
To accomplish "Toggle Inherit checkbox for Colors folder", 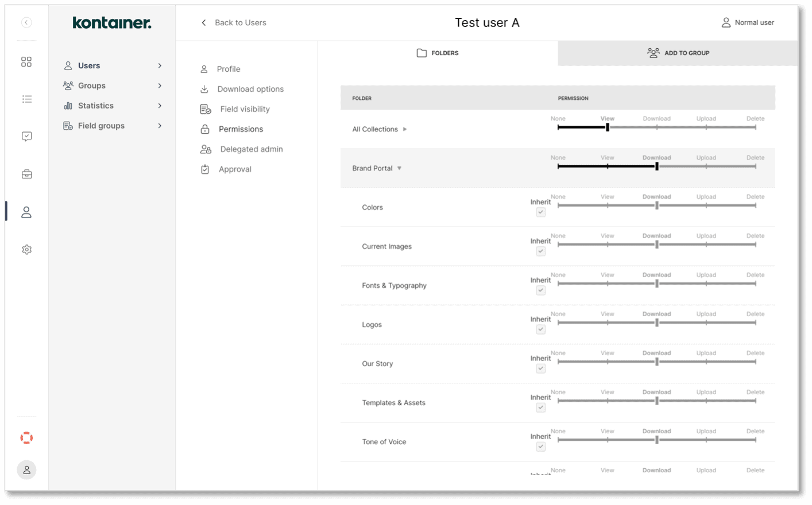I will point(540,212).
